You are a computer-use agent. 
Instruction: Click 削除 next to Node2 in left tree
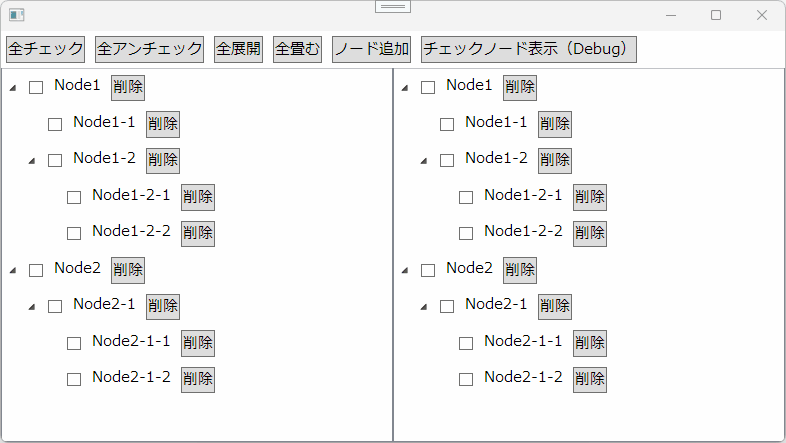coord(128,270)
